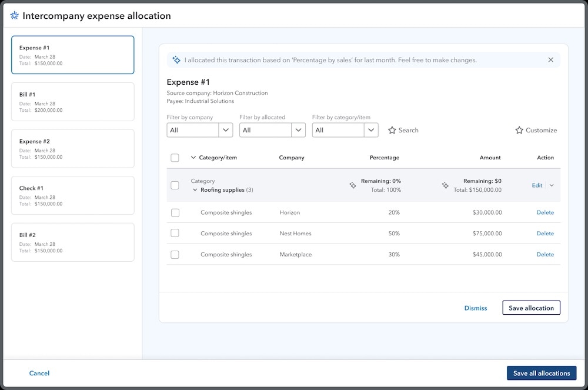Click the sparkle icon beside Remaining: 0%

353,185
